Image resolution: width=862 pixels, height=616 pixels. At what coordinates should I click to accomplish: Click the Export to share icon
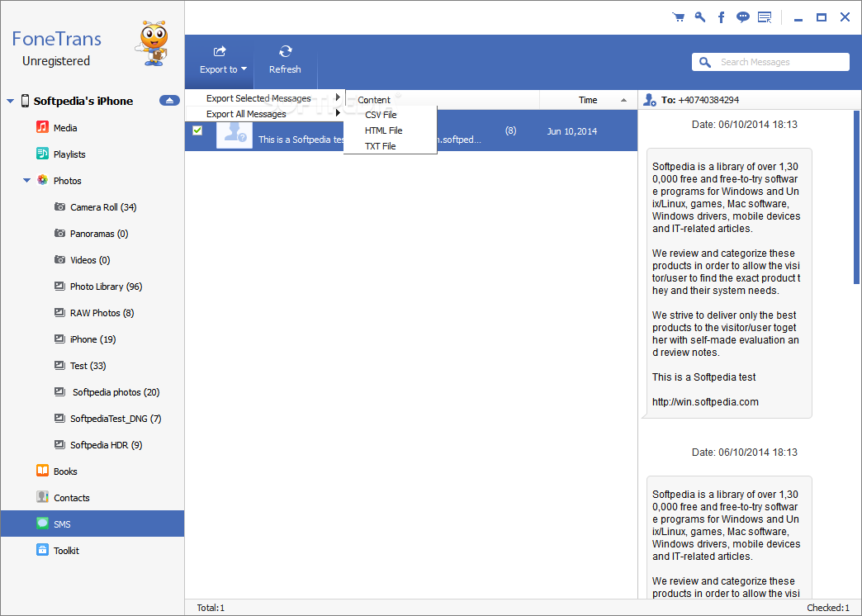click(220, 52)
